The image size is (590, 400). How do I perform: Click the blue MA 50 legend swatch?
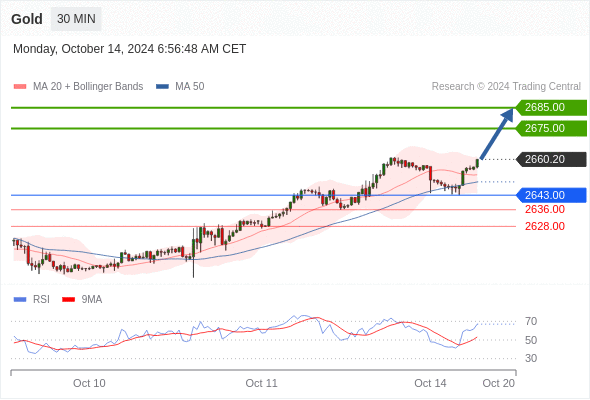point(162,87)
